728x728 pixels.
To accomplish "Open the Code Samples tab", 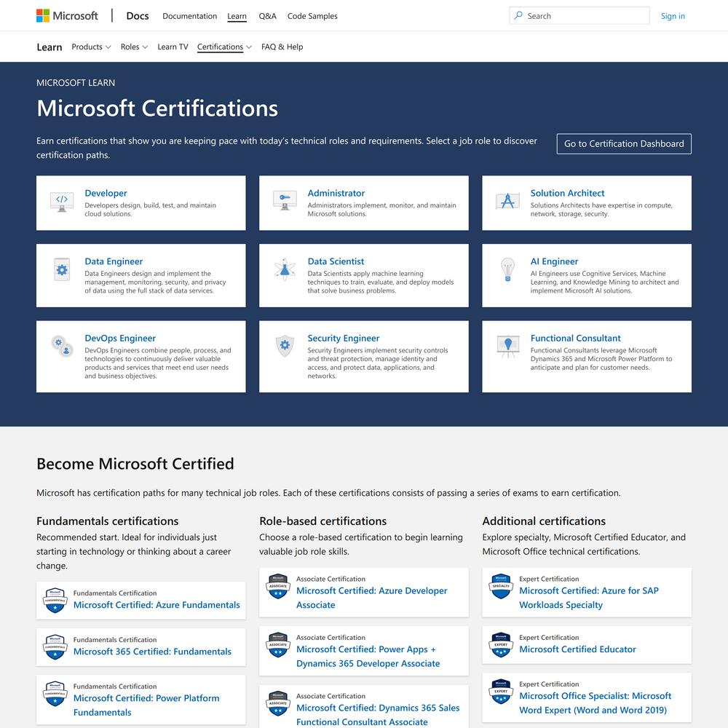I will coord(312,16).
